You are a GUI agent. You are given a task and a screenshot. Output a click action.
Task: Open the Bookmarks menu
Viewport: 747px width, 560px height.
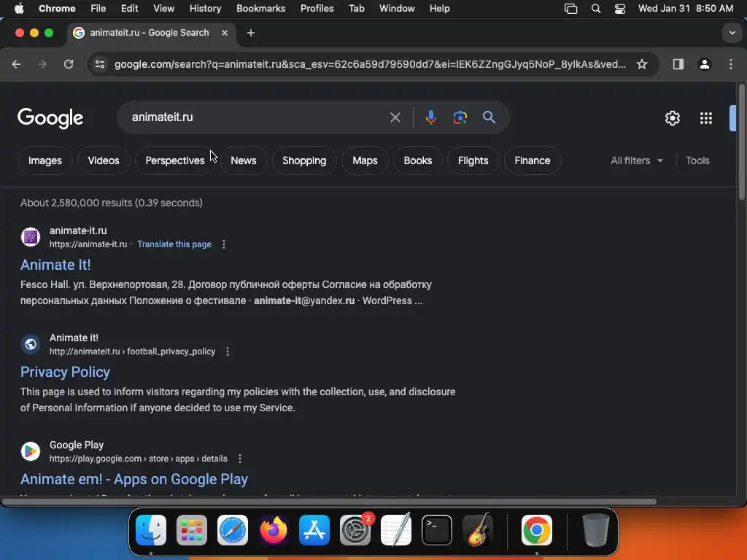(x=260, y=9)
